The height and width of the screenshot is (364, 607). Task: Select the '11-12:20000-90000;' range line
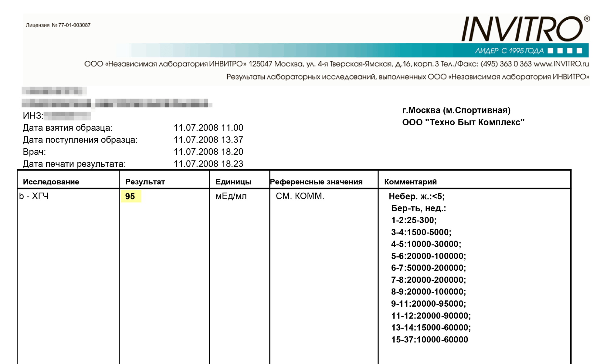[431, 316]
